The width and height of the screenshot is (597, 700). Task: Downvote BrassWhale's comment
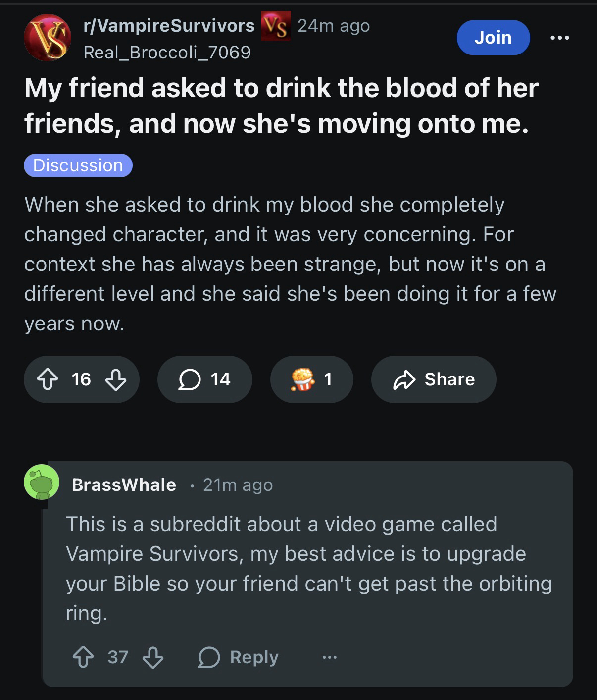point(152,658)
